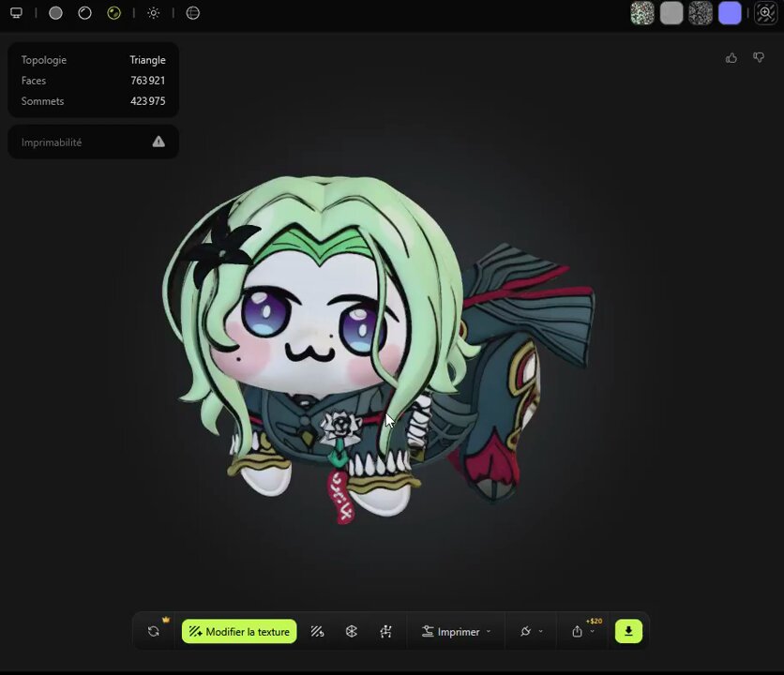Click the Faces label
Image resolution: width=784 pixels, height=675 pixels.
pos(34,81)
